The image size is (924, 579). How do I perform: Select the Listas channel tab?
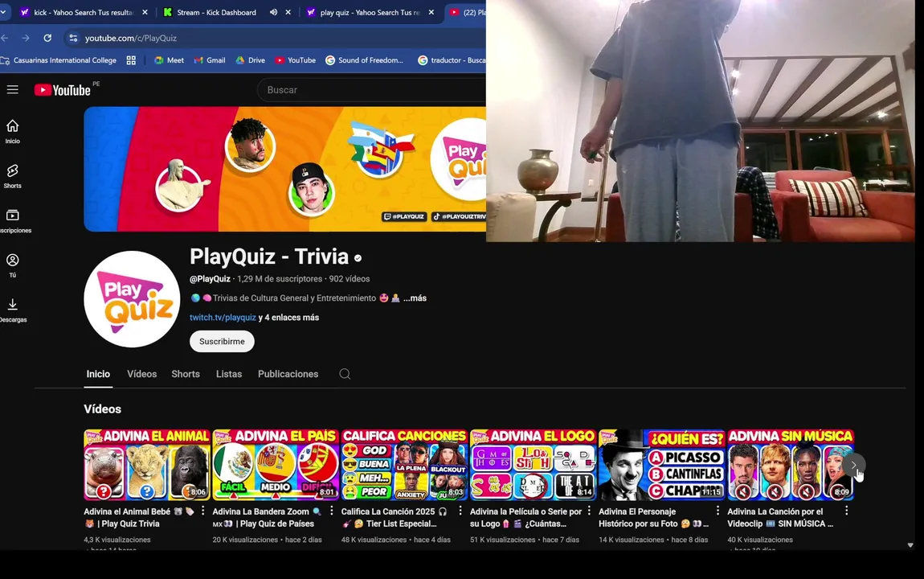[229, 374]
